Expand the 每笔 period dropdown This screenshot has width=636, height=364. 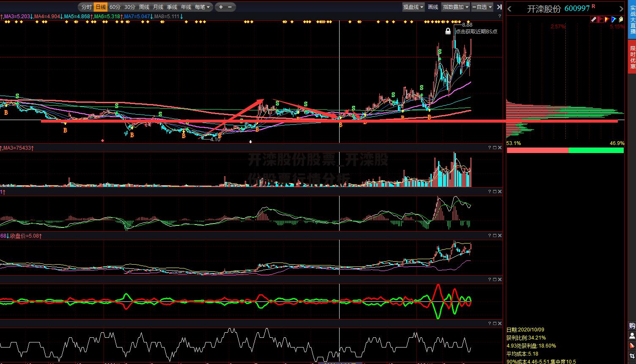(x=203, y=7)
